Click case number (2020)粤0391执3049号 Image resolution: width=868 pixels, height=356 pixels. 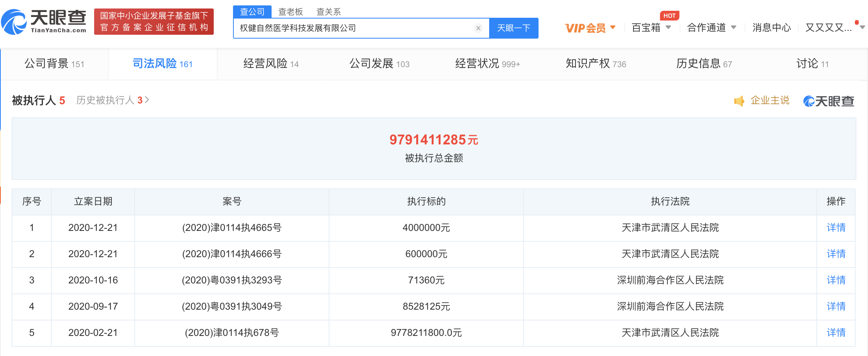pos(232,307)
